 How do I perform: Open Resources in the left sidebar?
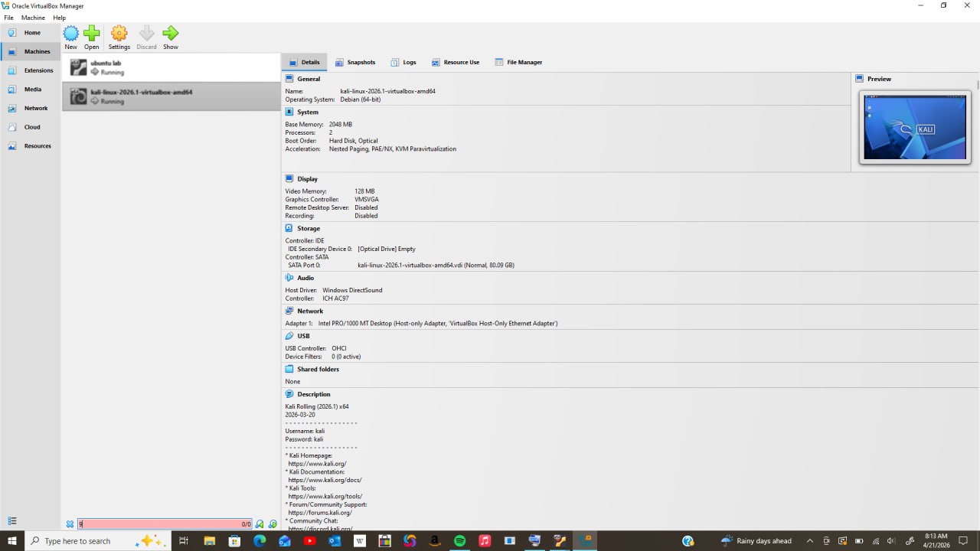tap(31, 145)
